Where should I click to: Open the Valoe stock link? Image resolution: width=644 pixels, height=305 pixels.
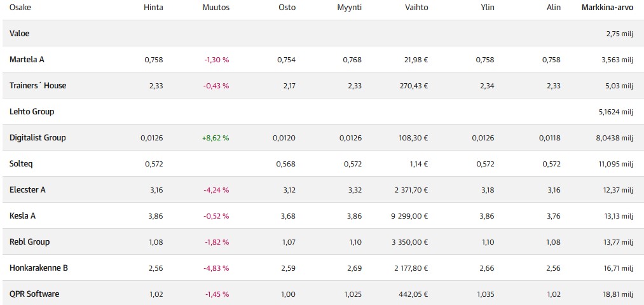(20, 33)
